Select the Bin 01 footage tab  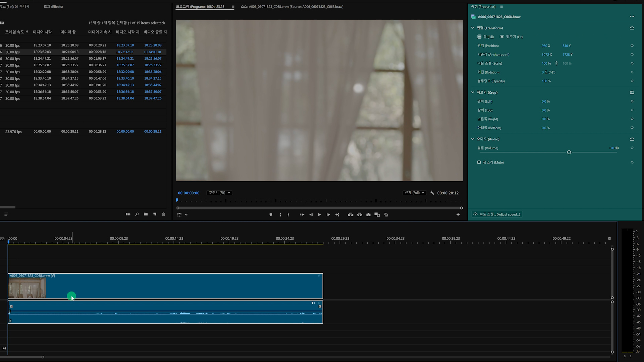(x=15, y=7)
